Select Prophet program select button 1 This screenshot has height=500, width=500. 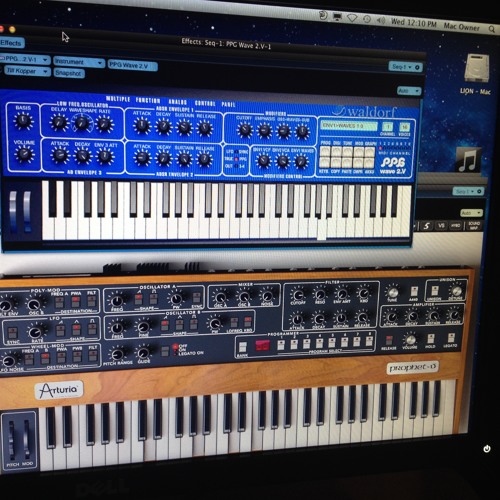pyautogui.click(x=281, y=345)
